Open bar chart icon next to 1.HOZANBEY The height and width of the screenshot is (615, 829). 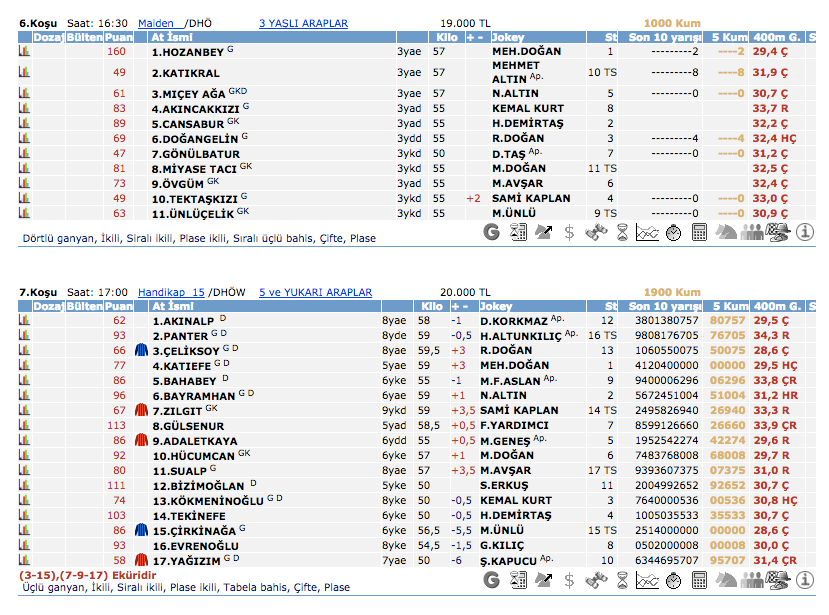pos(26,51)
